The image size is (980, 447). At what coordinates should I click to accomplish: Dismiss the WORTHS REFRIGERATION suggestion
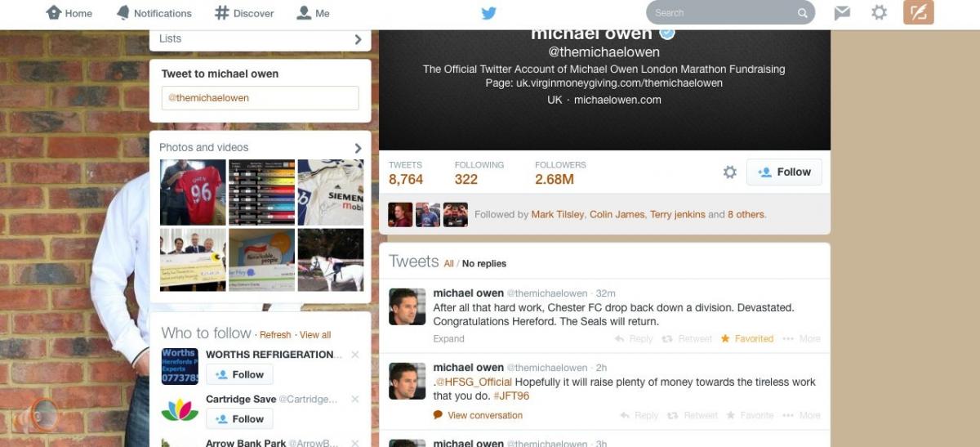click(354, 355)
